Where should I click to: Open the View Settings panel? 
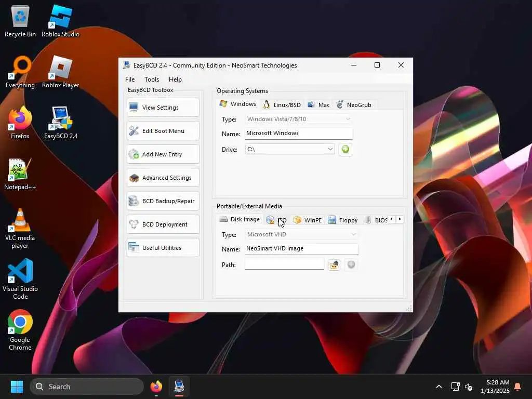[163, 108]
